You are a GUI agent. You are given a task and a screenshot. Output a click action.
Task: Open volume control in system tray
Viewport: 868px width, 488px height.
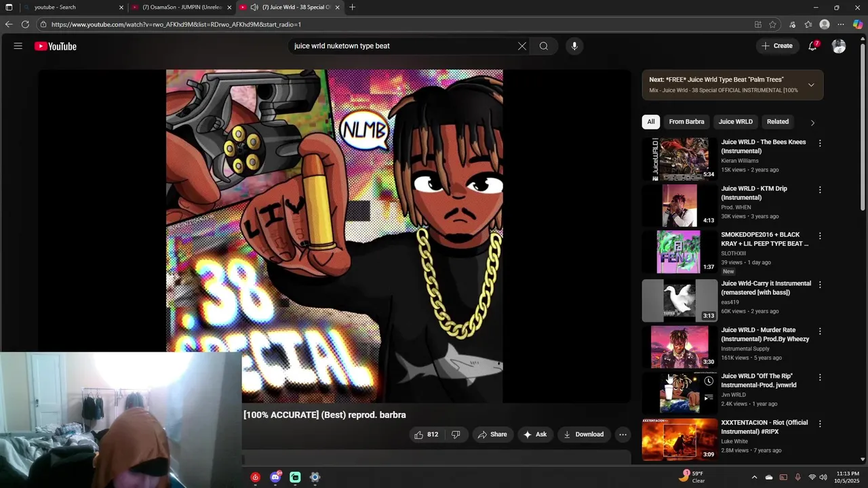pos(823,477)
